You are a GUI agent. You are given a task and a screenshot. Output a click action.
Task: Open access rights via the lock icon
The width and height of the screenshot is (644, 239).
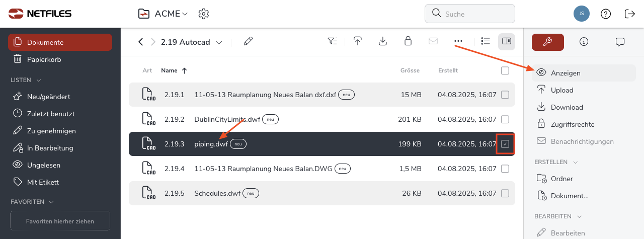[408, 42]
